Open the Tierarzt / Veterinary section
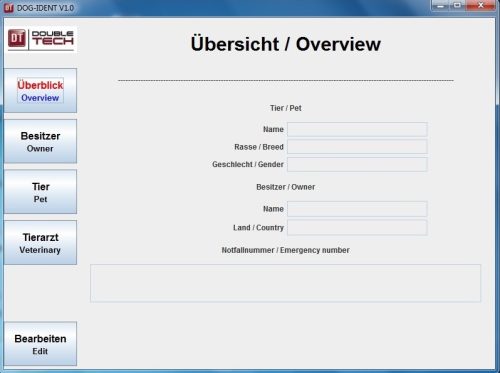The image size is (500, 373). (40, 242)
